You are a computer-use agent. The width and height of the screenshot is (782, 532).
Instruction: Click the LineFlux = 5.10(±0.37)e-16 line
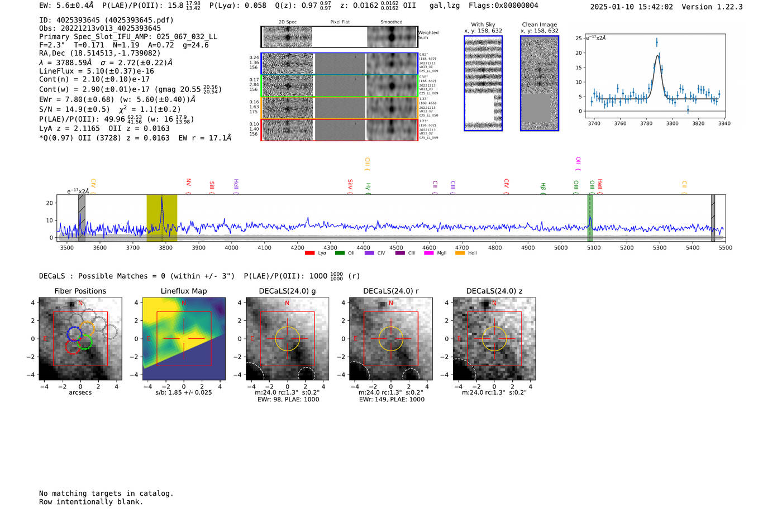pos(96,71)
